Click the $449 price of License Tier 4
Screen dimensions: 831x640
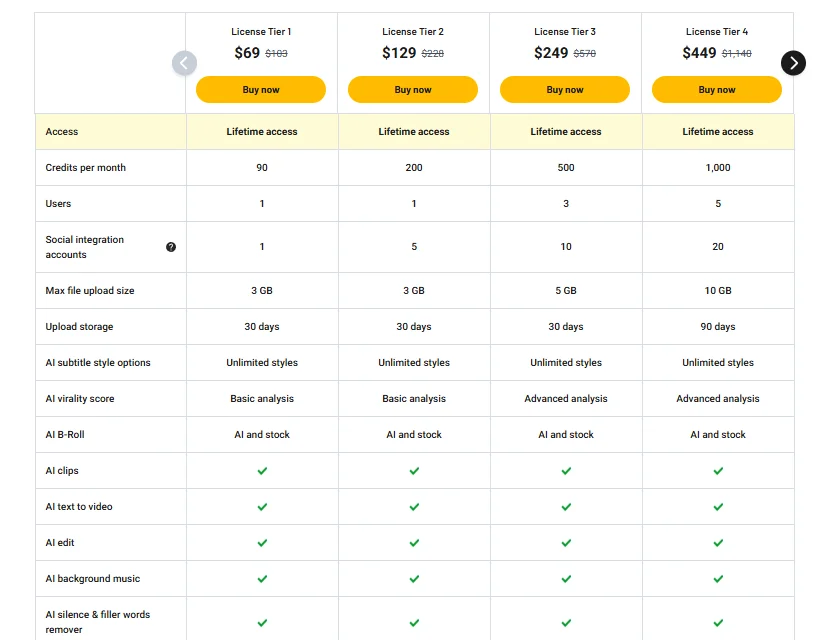pyautogui.click(x=700, y=53)
